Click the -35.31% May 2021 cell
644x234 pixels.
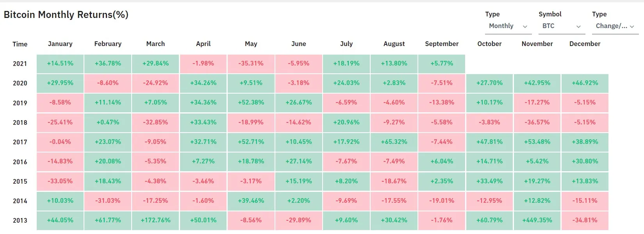pyautogui.click(x=251, y=64)
